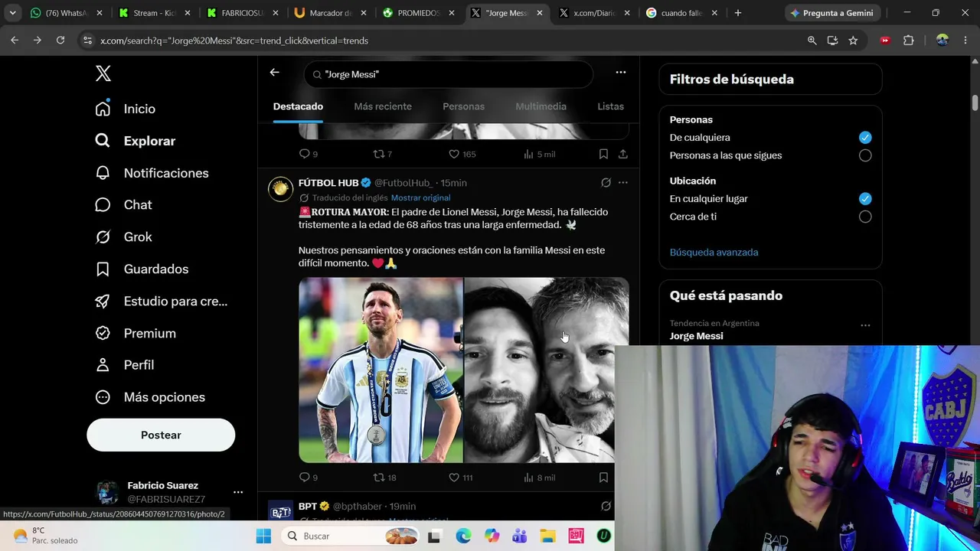Open the Windows Start menu
The width and height of the screenshot is (980, 551).
click(263, 536)
